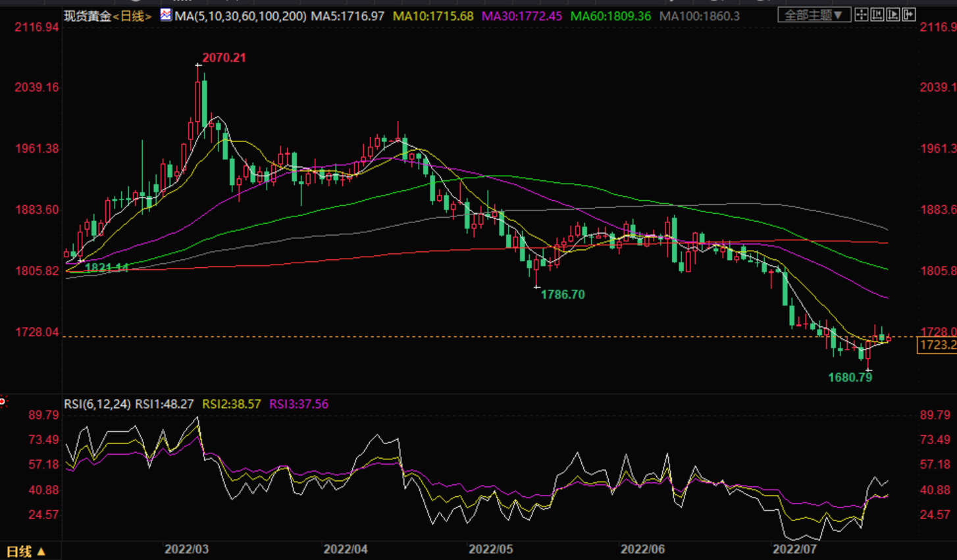
Task: Click the MA30:1772.45 magenta legend label
Action: tap(521, 16)
